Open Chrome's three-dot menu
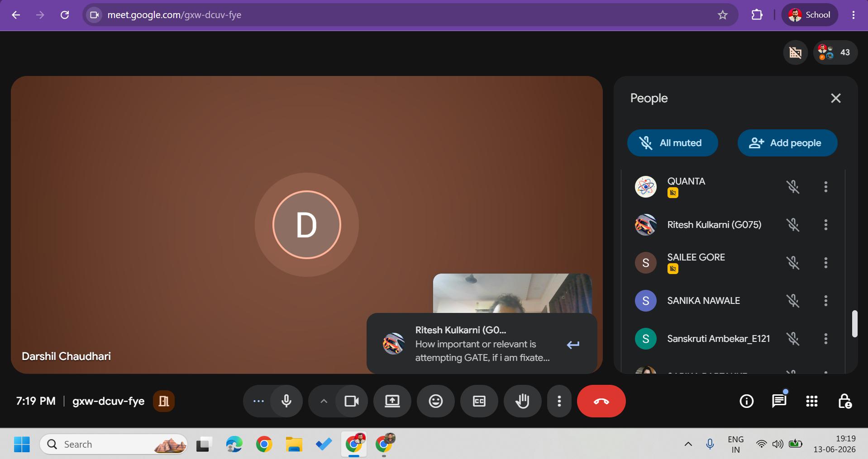868x459 pixels. 854,15
